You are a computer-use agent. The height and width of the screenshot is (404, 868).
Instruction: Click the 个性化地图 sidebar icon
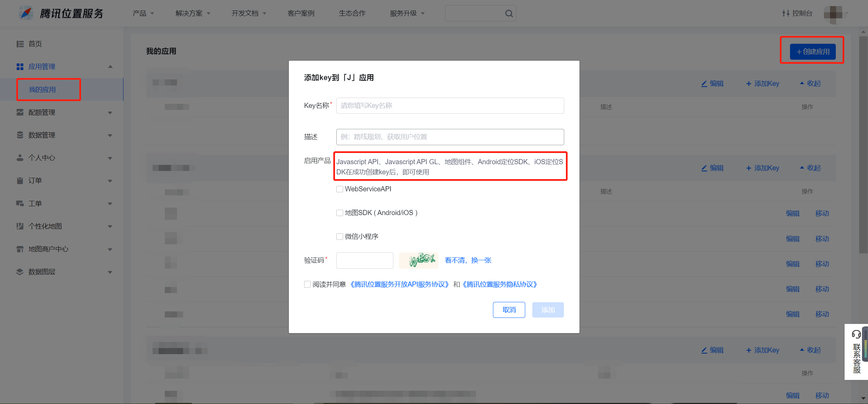pos(20,226)
